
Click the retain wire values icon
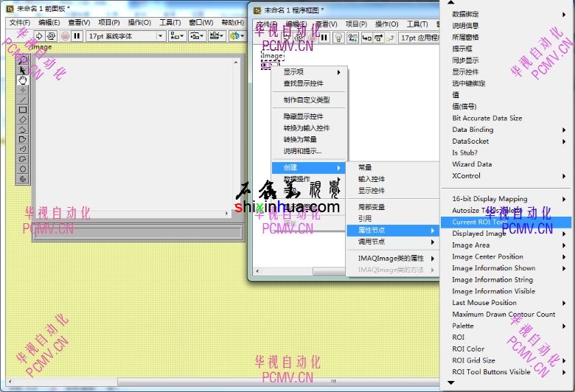point(353,37)
